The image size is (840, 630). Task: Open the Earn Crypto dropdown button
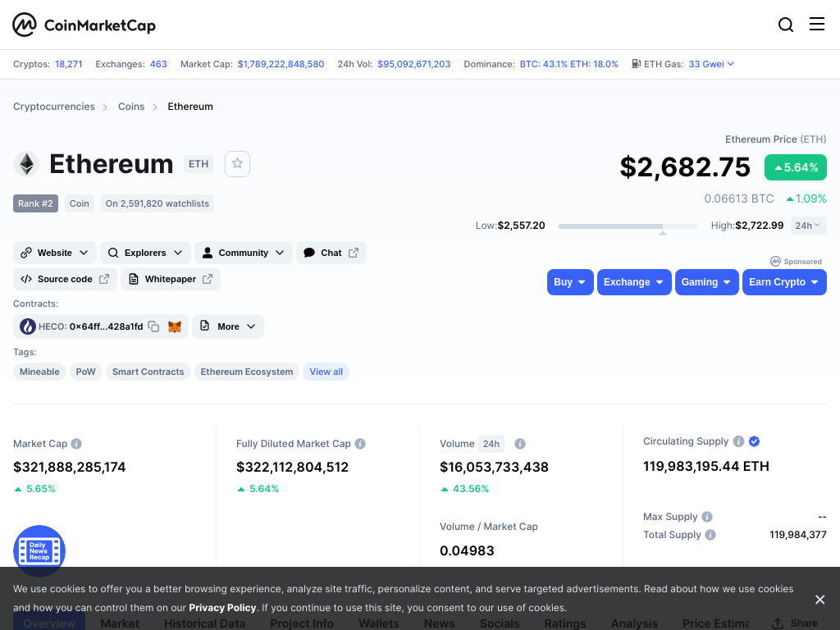(x=783, y=282)
